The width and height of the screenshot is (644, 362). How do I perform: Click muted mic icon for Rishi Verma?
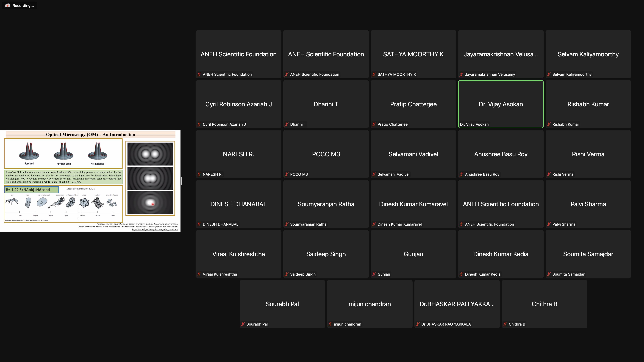[549, 174]
